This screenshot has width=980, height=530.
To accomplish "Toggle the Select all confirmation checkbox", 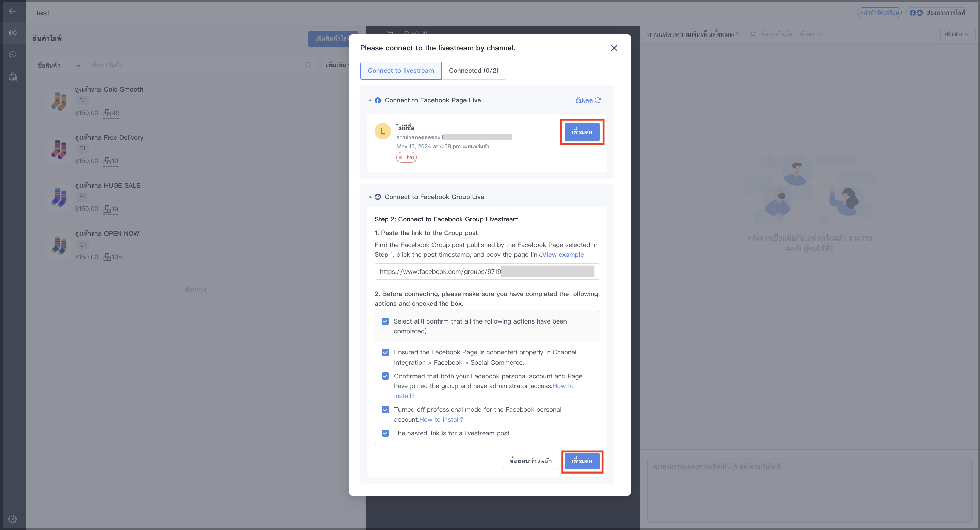I will pos(385,321).
